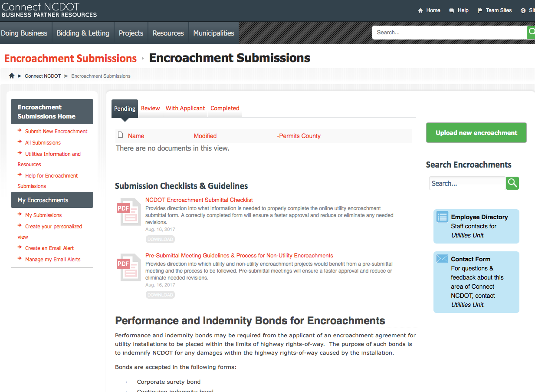Switch to the With Applicant tab

(x=185, y=108)
